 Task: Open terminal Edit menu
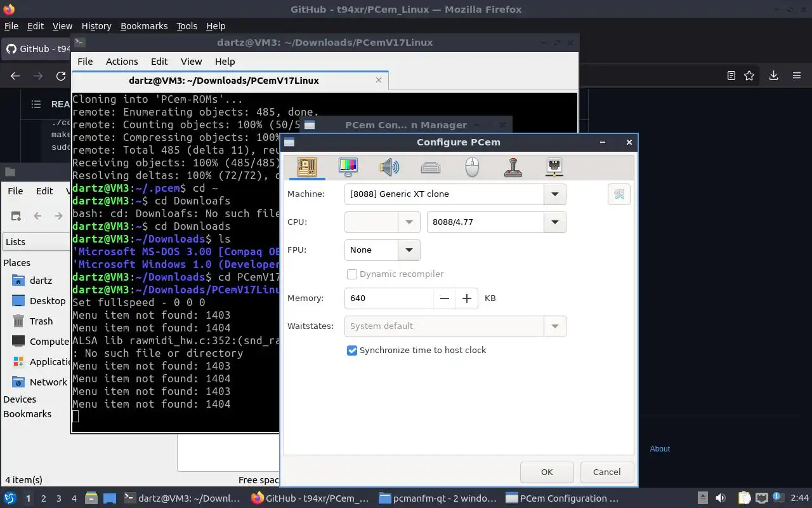[159, 62]
